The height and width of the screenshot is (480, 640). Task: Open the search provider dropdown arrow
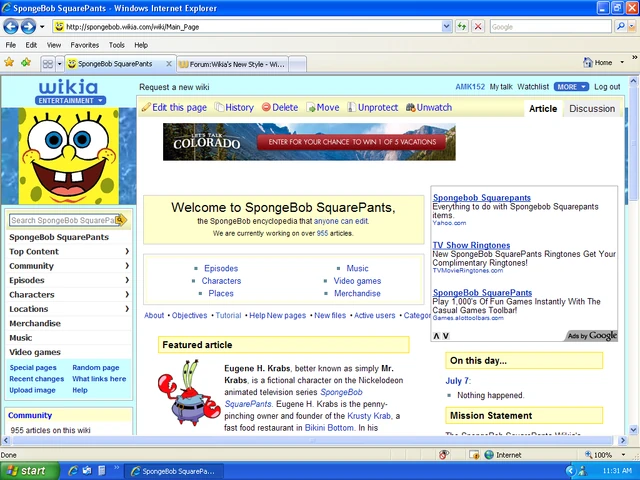pyautogui.click(x=632, y=27)
